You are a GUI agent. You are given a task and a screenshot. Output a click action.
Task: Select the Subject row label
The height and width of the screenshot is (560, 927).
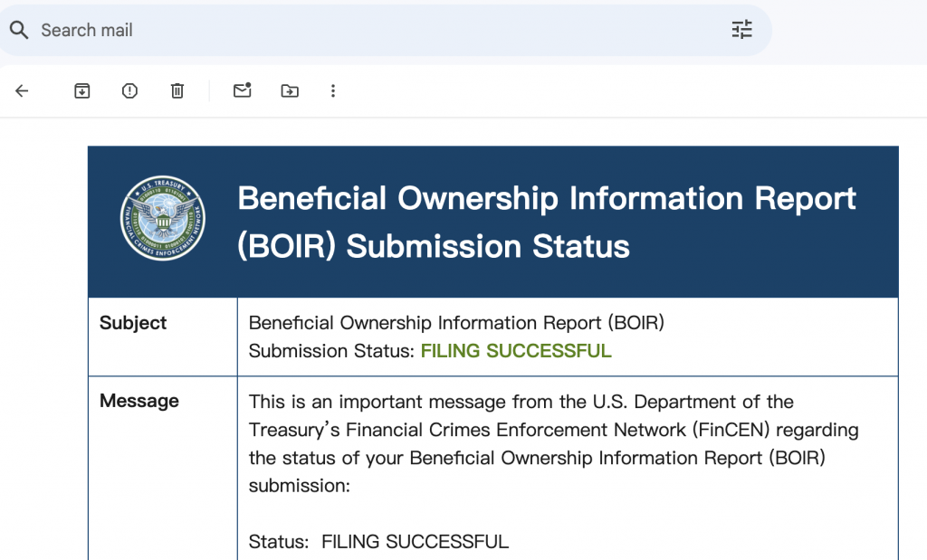click(x=133, y=323)
